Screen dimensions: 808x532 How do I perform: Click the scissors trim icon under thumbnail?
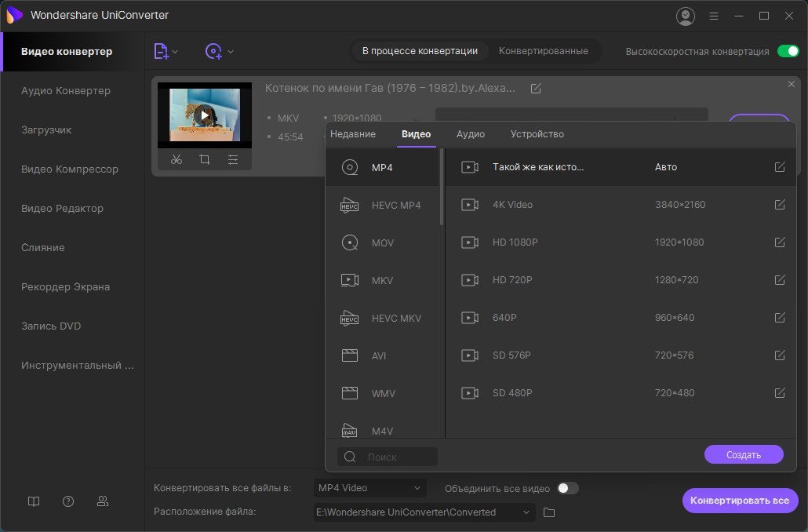pyautogui.click(x=177, y=159)
